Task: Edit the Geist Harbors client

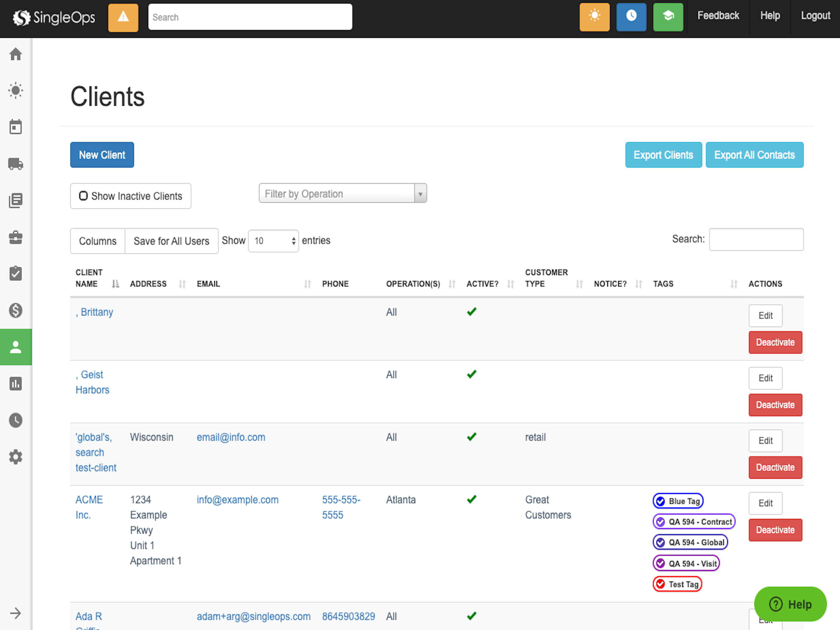Action: (x=766, y=378)
